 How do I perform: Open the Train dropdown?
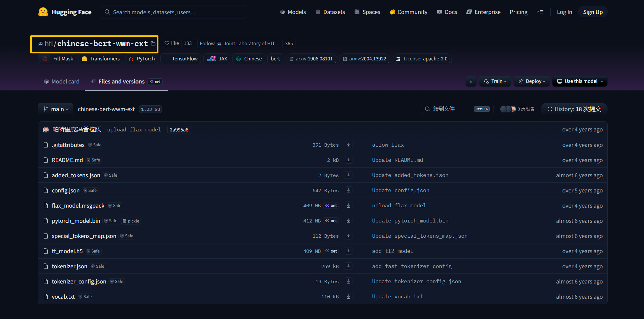[x=495, y=81]
